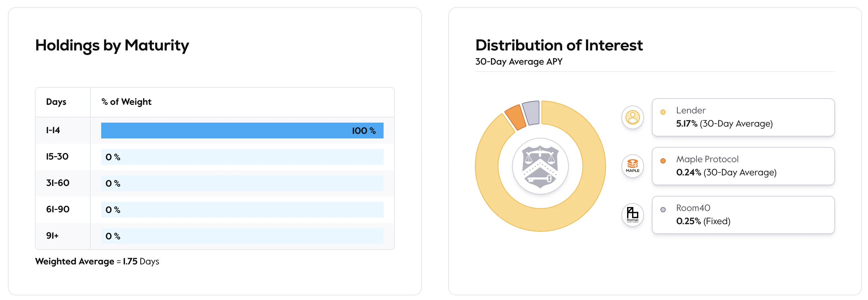This screenshot has width=868, height=300.
Task: Click the gray dot beside Room40
Action: click(662, 210)
